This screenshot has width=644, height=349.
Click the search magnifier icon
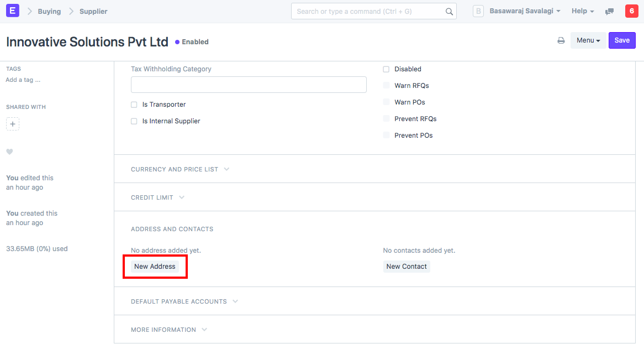pyautogui.click(x=449, y=12)
